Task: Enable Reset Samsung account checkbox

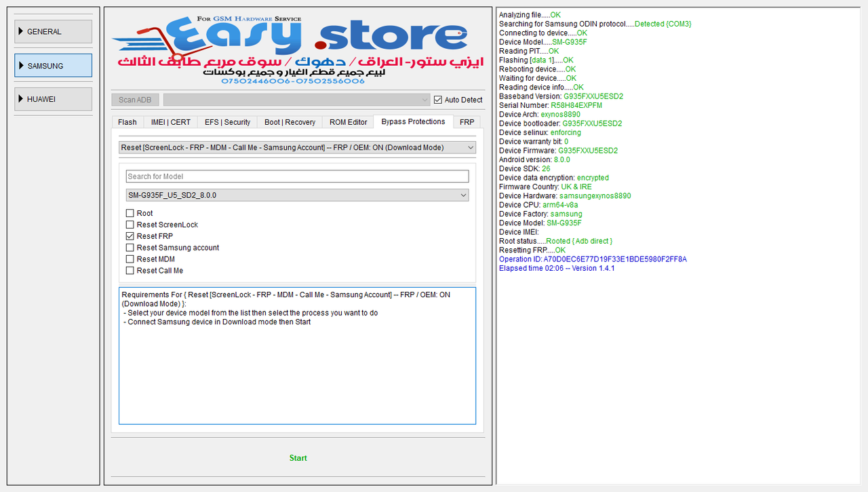Action: [130, 248]
